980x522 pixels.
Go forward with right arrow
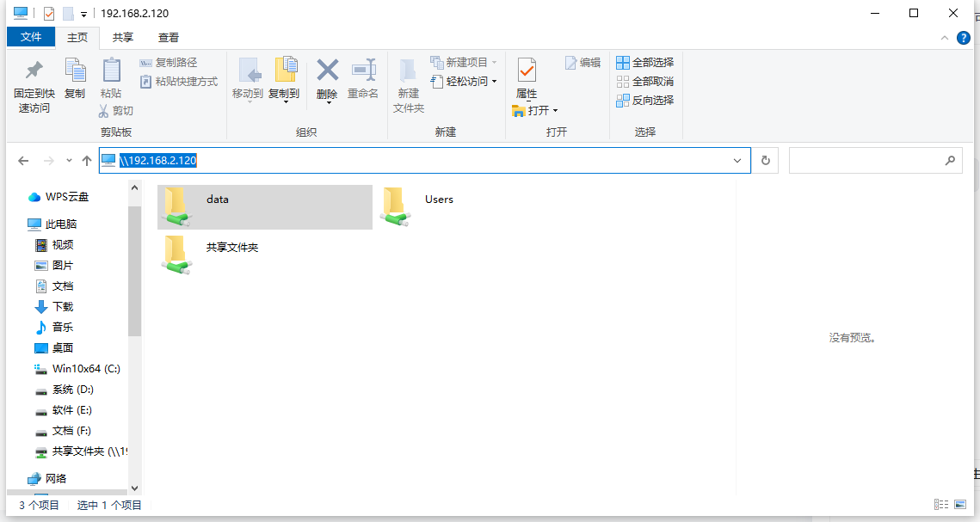[x=49, y=161]
